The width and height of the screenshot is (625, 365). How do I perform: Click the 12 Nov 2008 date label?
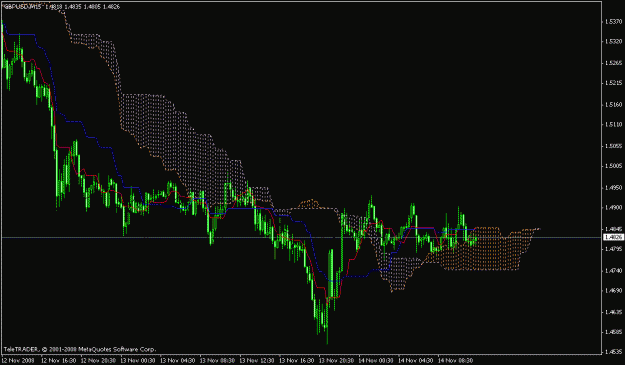coord(18,360)
